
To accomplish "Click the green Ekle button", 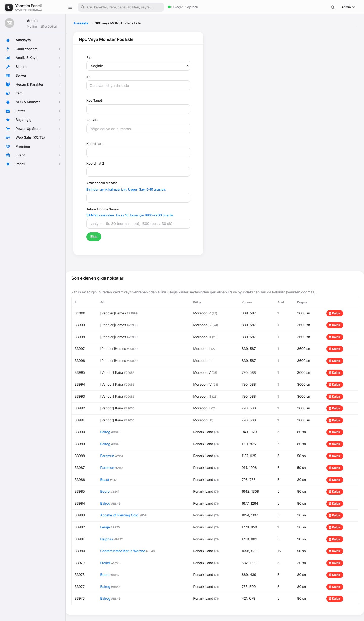I will point(94,237).
